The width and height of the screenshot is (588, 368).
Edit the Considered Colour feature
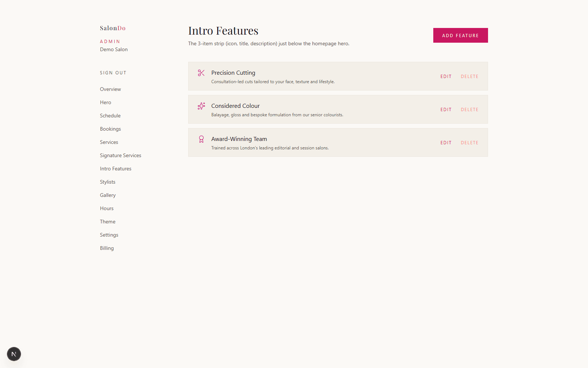(x=446, y=110)
